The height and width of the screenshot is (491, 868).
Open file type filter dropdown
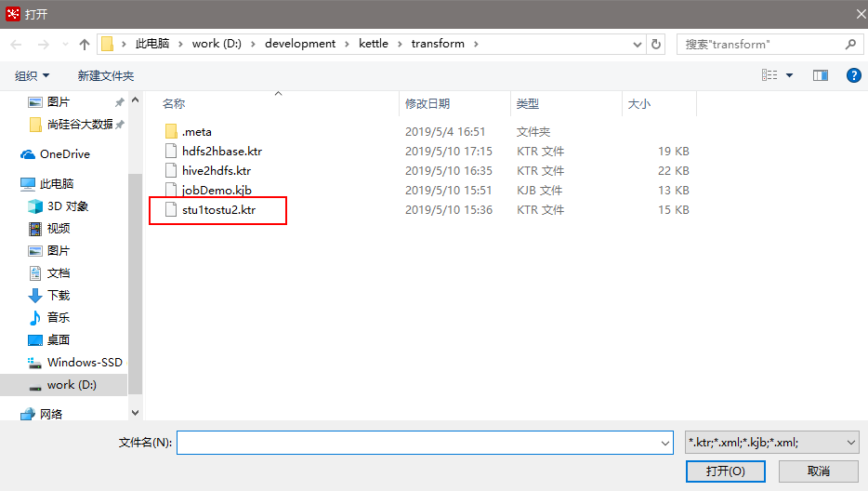[x=772, y=443]
